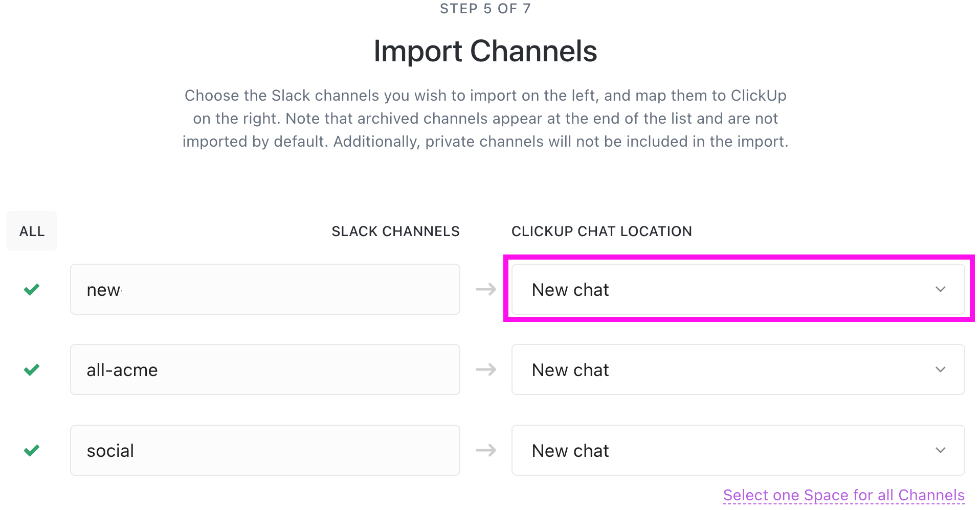Click the green checkmark next to new
This screenshot has height=510, width=980.
click(31, 290)
